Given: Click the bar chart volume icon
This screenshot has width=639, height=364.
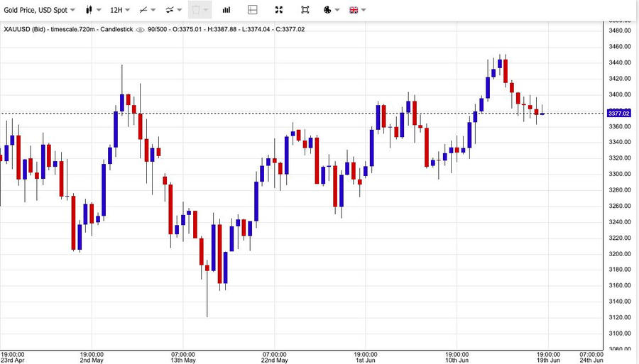Looking at the screenshot, I should tap(226, 10).
